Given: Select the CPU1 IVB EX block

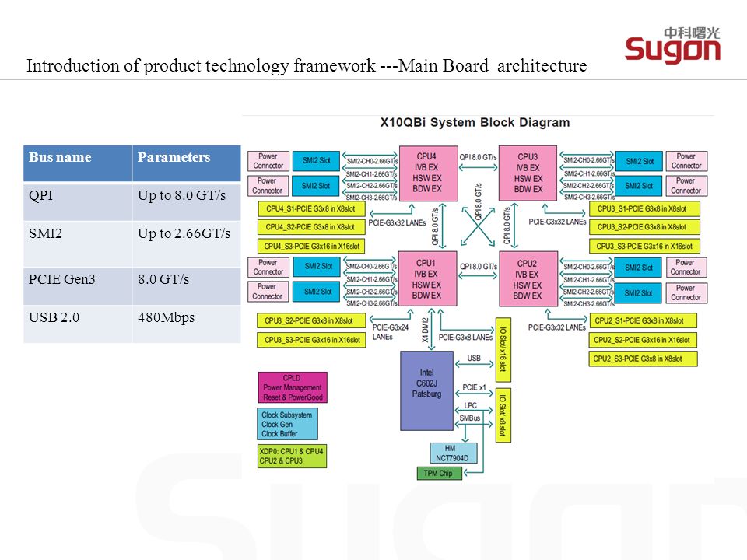Looking at the screenshot, I should [x=427, y=279].
